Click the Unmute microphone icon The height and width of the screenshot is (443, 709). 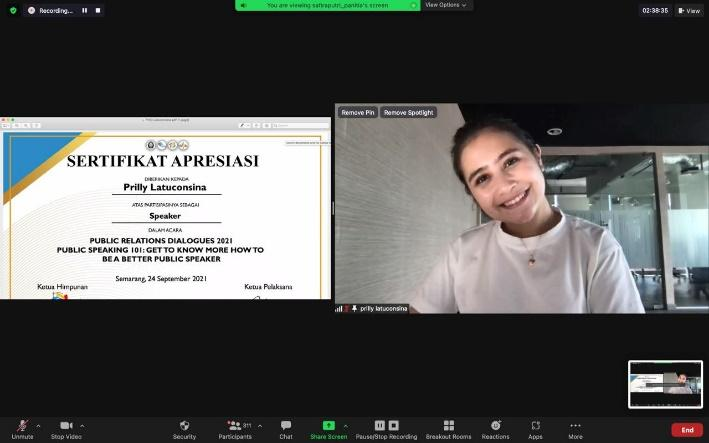[22, 426]
